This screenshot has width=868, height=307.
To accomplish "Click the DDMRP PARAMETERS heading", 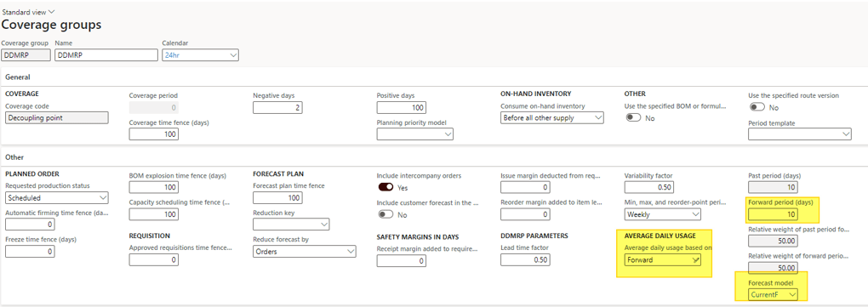I will click(534, 236).
